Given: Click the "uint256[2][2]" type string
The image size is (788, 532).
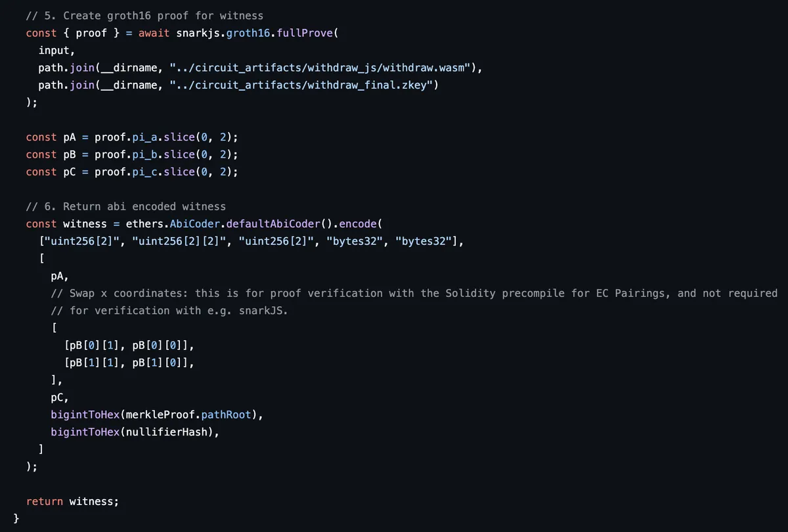Looking at the screenshot, I should (x=180, y=241).
